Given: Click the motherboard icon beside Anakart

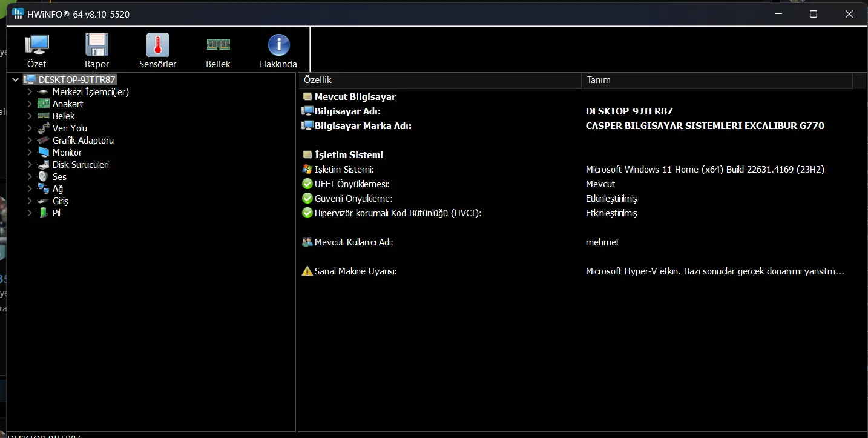Looking at the screenshot, I should pos(43,104).
